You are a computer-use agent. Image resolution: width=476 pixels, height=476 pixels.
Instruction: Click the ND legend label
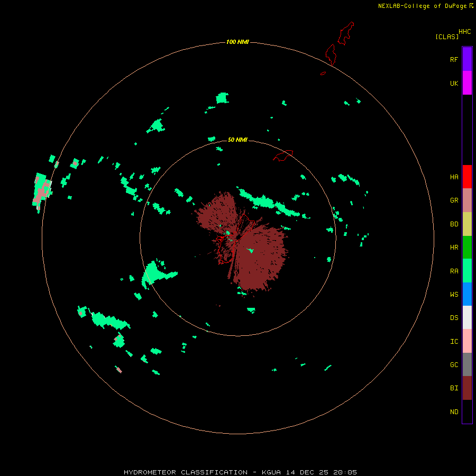tap(454, 412)
